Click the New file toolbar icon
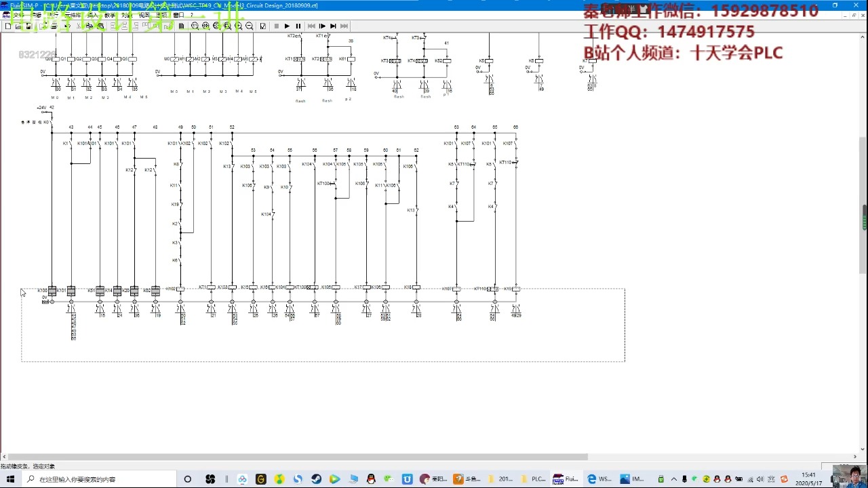This screenshot has height=488, width=868. coord(8,26)
